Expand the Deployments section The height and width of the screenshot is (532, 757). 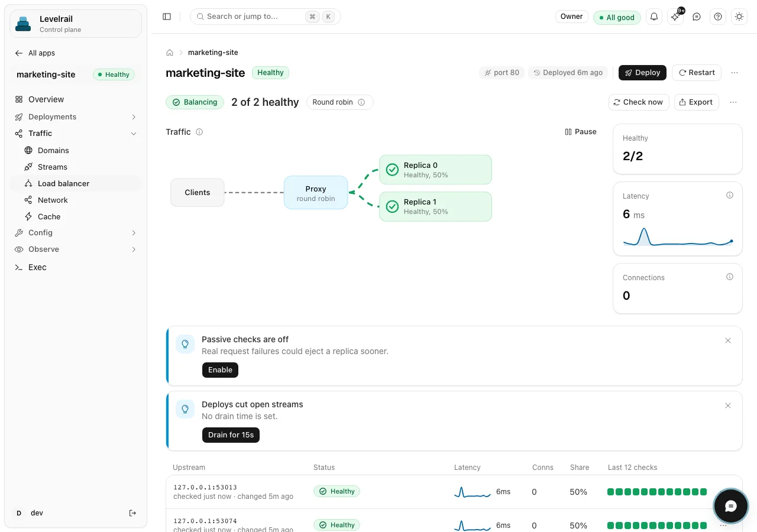[76, 116]
